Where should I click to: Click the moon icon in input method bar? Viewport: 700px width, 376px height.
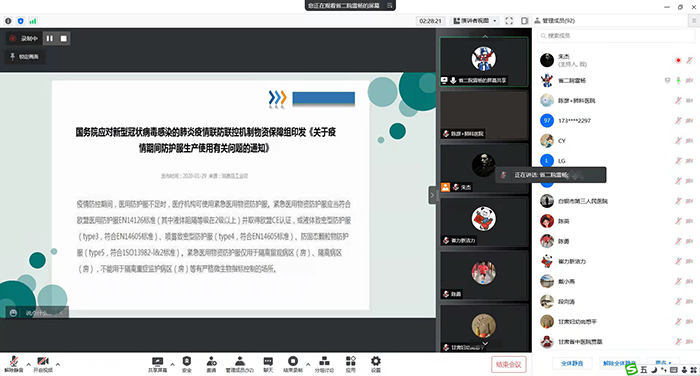(654, 370)
